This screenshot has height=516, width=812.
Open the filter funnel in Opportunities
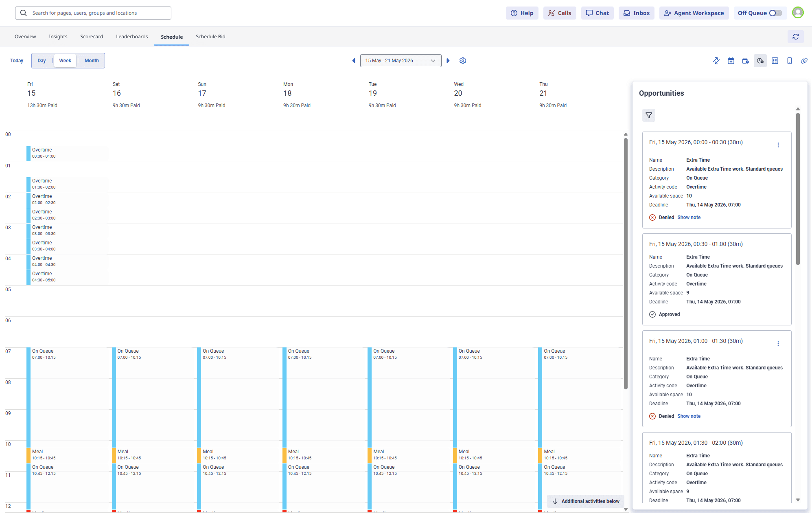(649, 115)
